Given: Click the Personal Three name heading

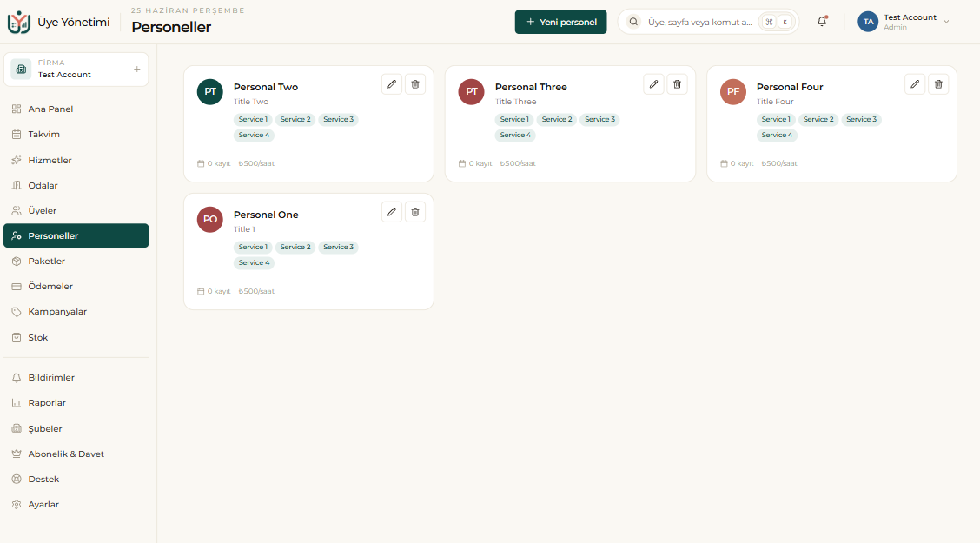Looking at the screenshot, I should 531,87.
